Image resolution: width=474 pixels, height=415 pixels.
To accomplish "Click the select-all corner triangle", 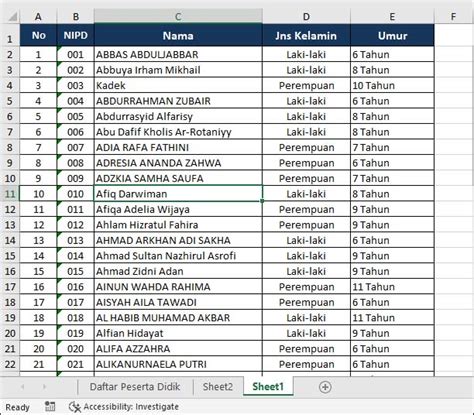I will (12, 16).
